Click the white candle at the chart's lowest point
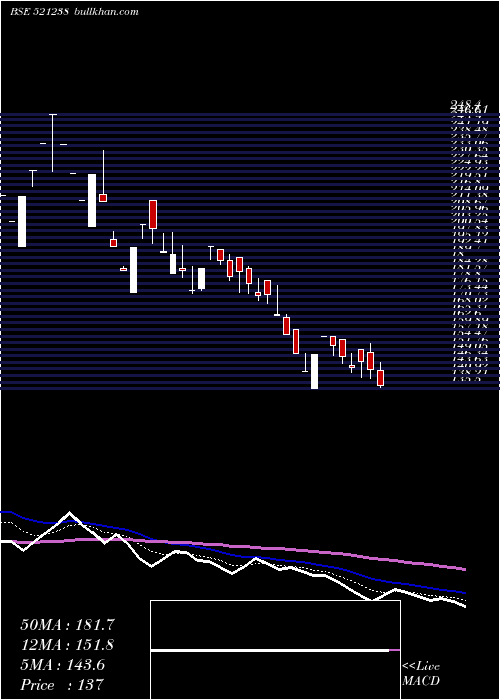The width and height of the screenshot is (500, 700). tap(314, 371)
